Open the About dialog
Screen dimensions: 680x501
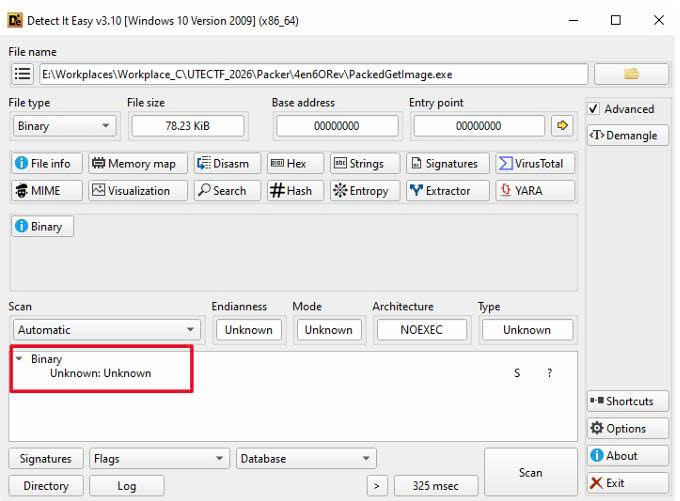pos(627,456)
